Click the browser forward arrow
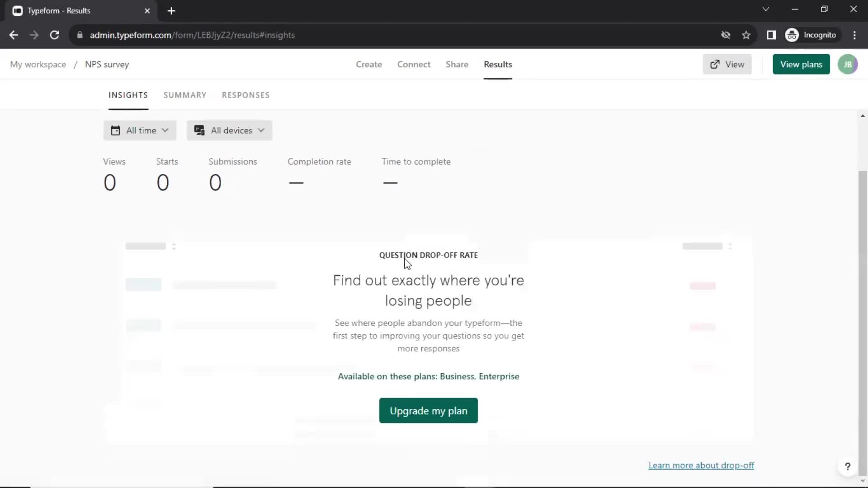Viewport: 868px width, 488px height. 34,35
